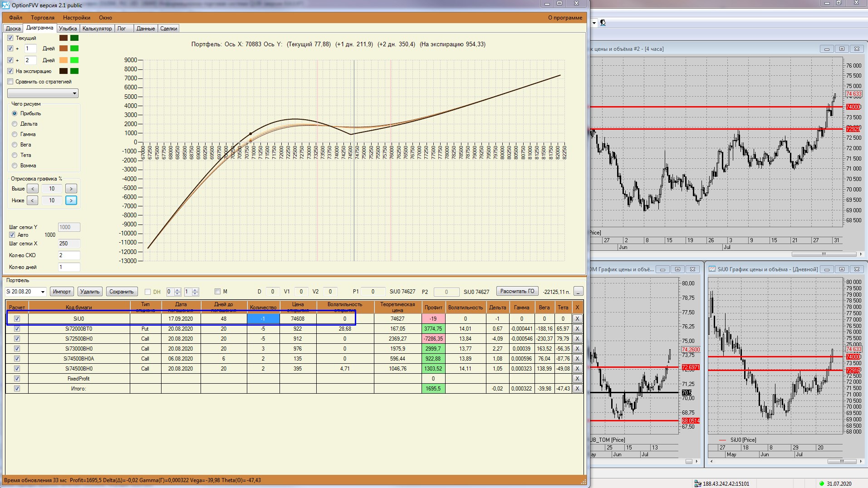Toggle the M checkbox in portfolio toolbar

(217, 292)
